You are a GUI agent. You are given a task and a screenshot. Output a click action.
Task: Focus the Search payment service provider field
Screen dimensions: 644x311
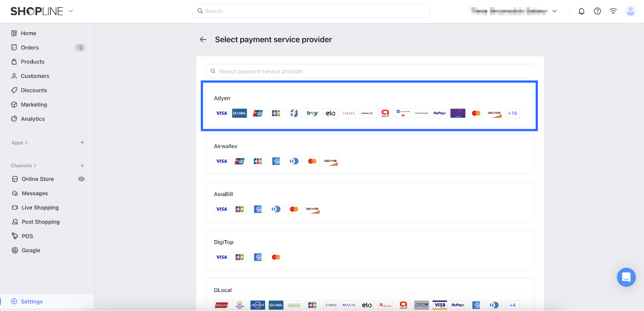[x=370, y=71]
